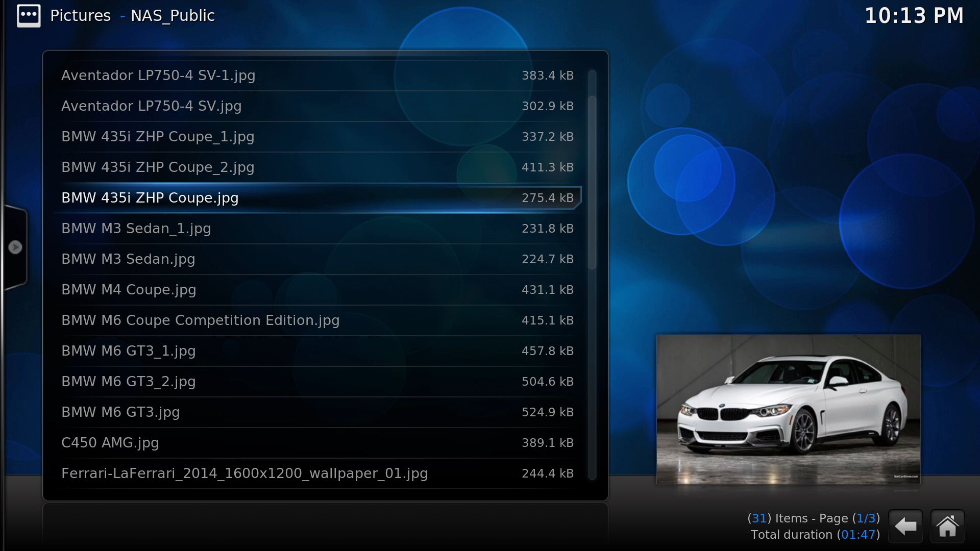This screenshot has height=551, width=980.
Task: Open BMW M6 Coupe Competition Edition.jpg
Action: pos(317,320)
